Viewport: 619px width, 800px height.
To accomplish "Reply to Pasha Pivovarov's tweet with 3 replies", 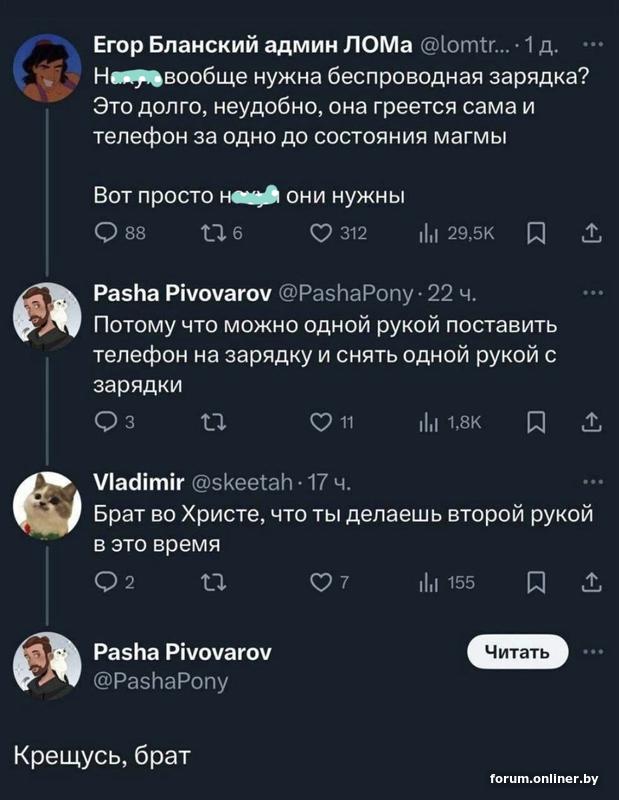I will [104, 422].
